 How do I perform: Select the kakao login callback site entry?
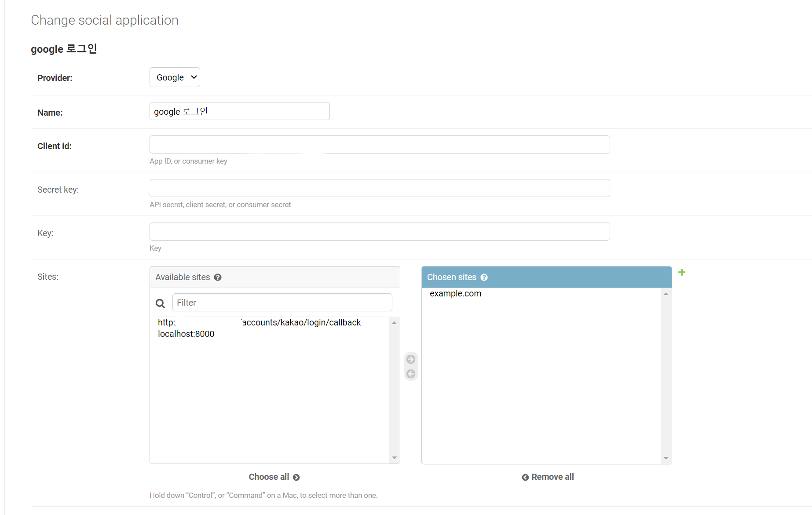point(269,322)
